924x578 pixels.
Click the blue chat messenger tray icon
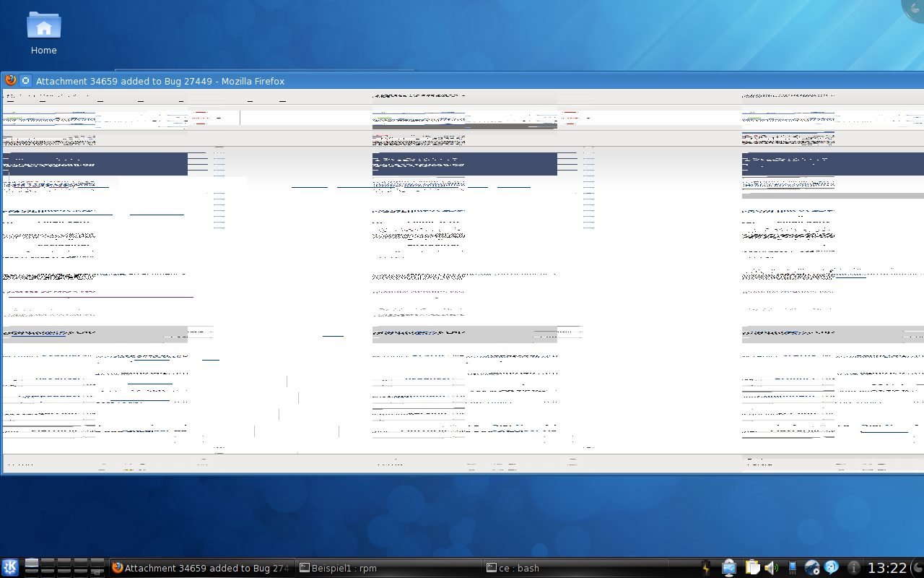[831, 568]
